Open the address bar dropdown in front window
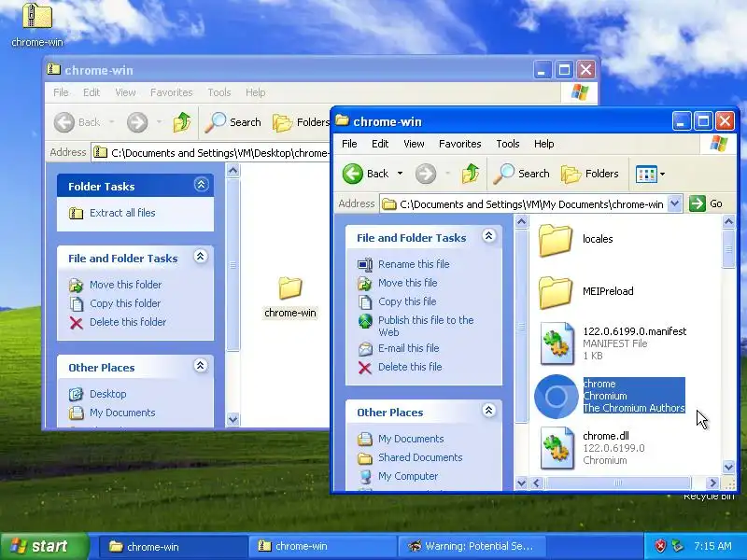Image resolution: width=747 pixels, height=560 pixels. (x=674, y=204)
